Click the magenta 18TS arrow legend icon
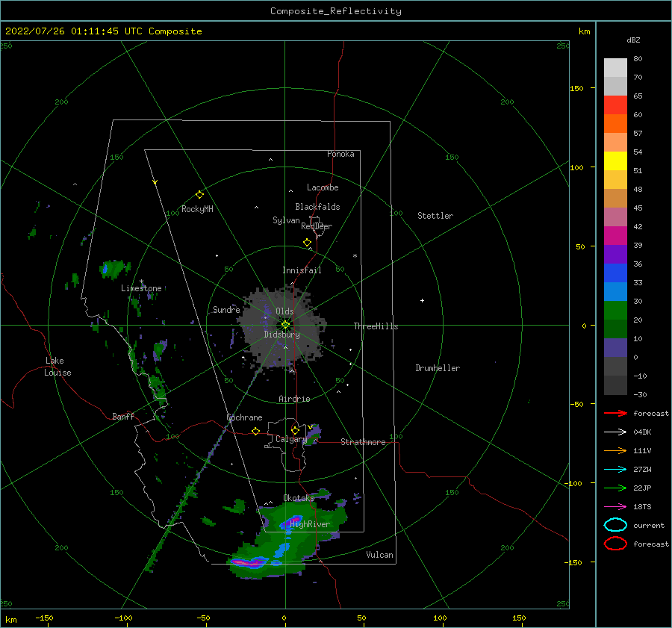 615,507
